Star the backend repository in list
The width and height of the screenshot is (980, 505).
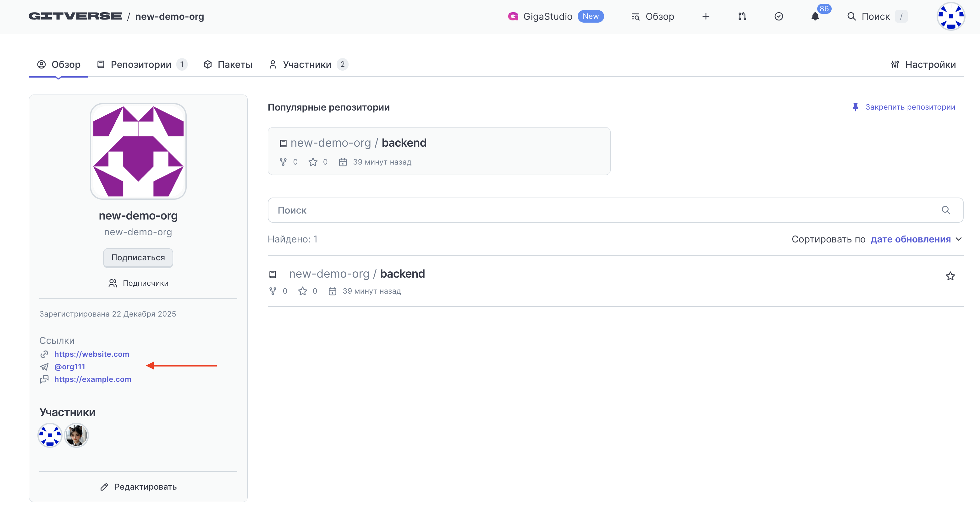point(950,276)
